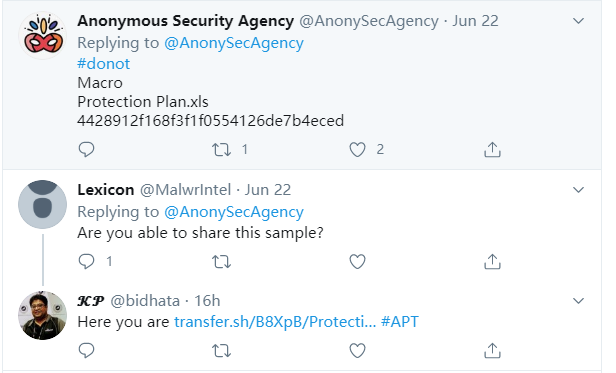Expand the chevron menu on Lexicon's tweet
This screenshot has width=616, height=373.
578,190
